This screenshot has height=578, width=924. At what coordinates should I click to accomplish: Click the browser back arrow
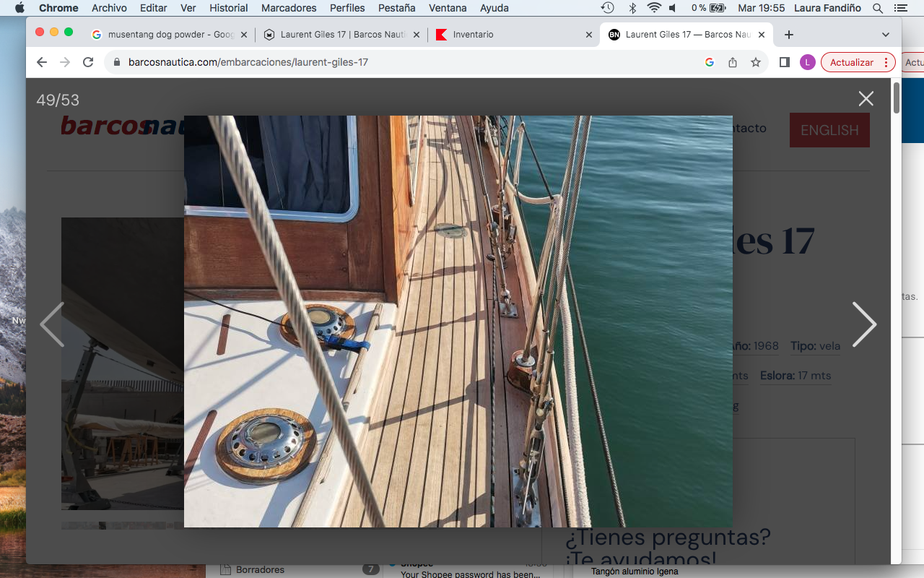click(x=42, y=62)
